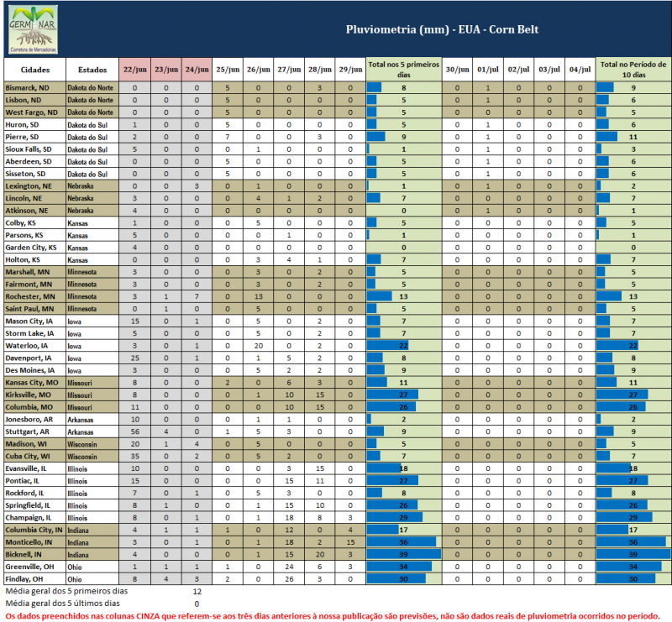This screenshot has height=622, width=672.
Task: Select Rochester, MN 26/jun value 13
Action: (x=259, y=296)
